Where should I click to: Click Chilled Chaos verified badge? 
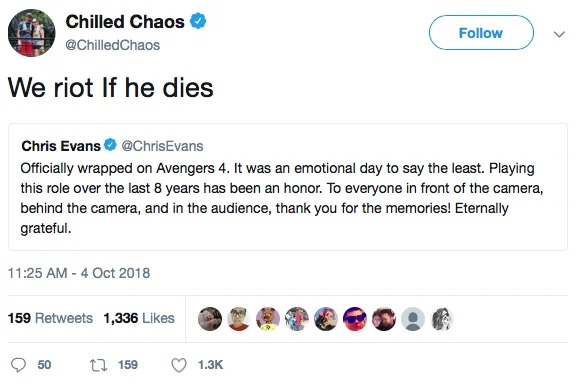pyautogui.click(x=198, y=21)
